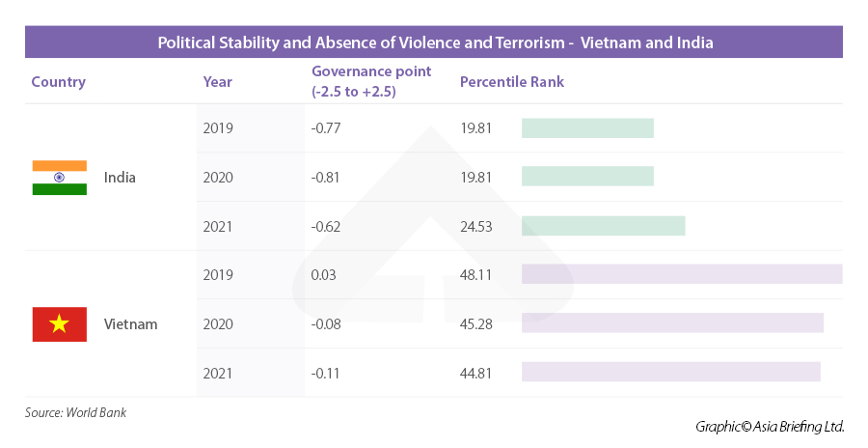
Task: Click the Percentile Rank column header
Action: pos(511,82)
